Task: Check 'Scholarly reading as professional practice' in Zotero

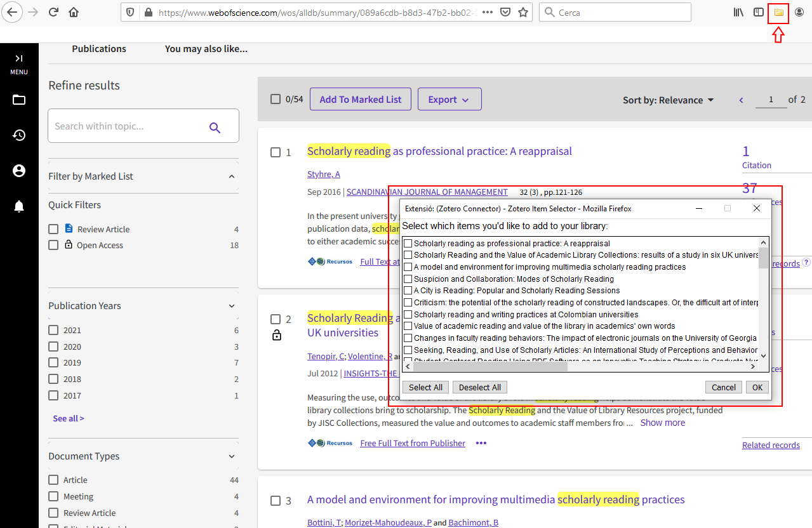Action: [x=408, y=244]
